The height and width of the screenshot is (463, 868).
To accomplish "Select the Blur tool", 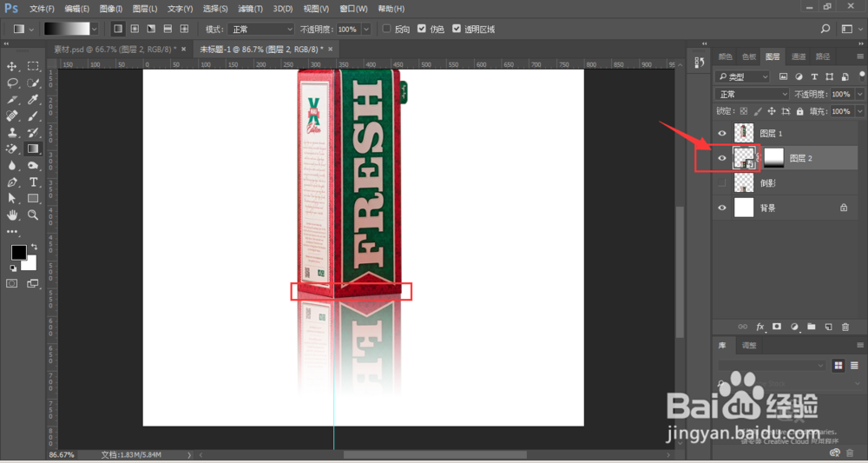I will (11, 166).
